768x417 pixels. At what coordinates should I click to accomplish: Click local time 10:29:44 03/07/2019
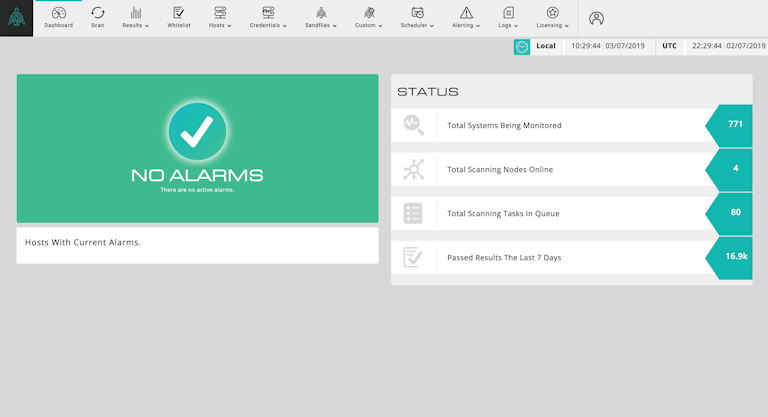click(608, 46)
